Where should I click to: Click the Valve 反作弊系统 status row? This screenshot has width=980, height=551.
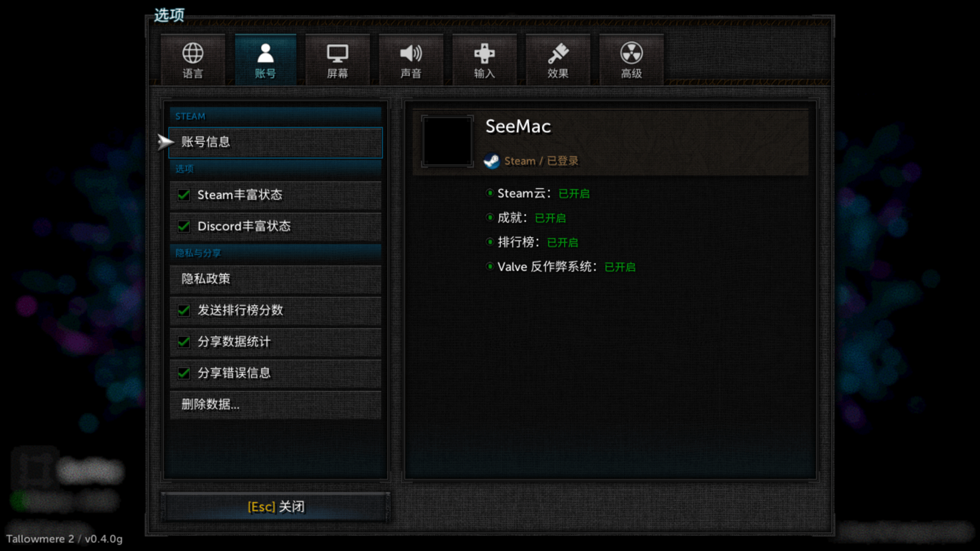click(x=560, y=267)
